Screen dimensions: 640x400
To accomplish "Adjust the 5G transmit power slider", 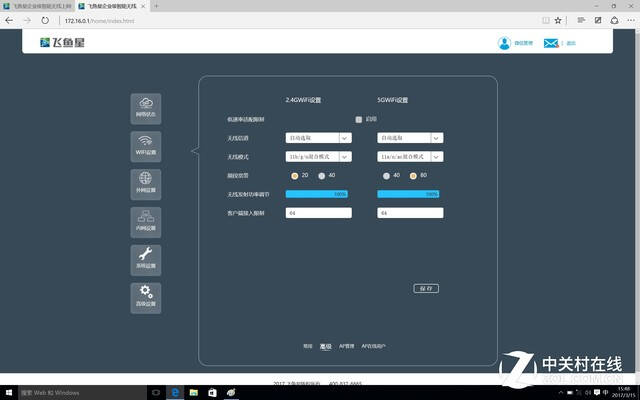I will click(x=408, y=194).
